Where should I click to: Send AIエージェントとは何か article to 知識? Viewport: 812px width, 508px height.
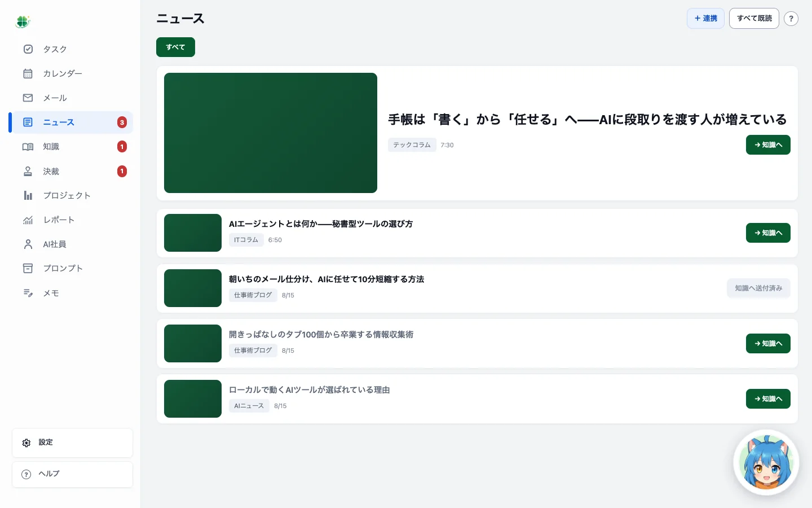coord(768,233)
